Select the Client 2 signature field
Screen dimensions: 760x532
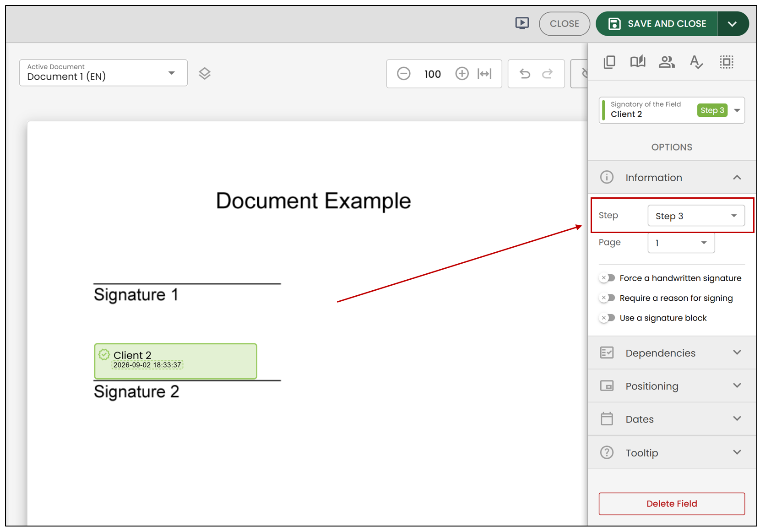[175, 361]
